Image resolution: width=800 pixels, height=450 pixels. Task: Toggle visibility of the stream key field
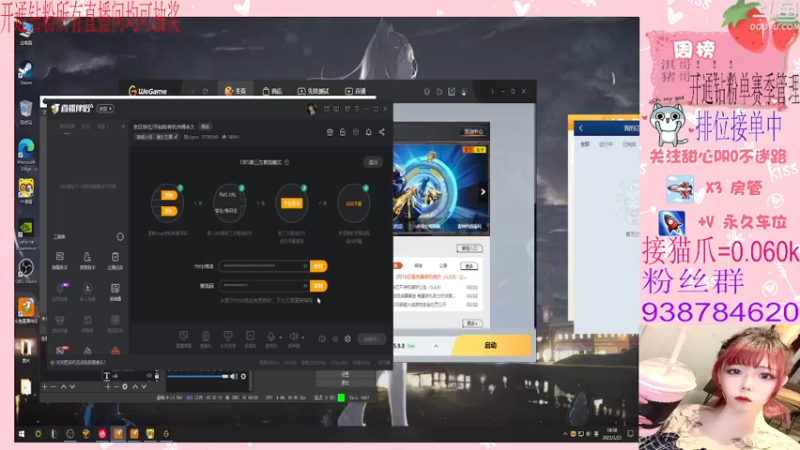coord(305,286)
